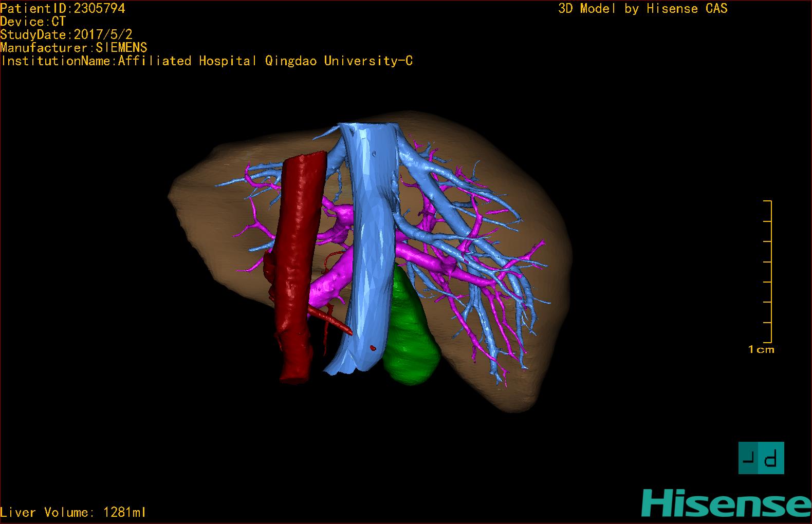
Task: Click the top opening of the blue vena cava
Action: click(368, 127)
